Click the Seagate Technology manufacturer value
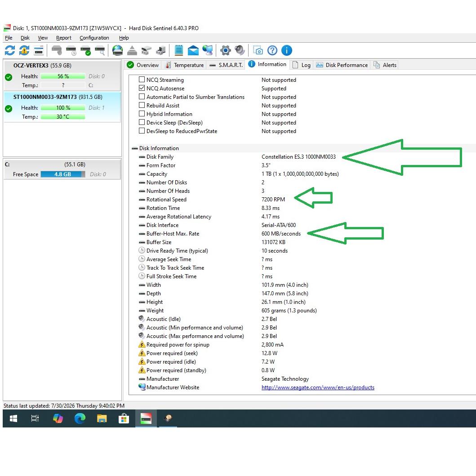Image resolution: width=476 pixels, height=476 pixels. (x=285, y=379)
